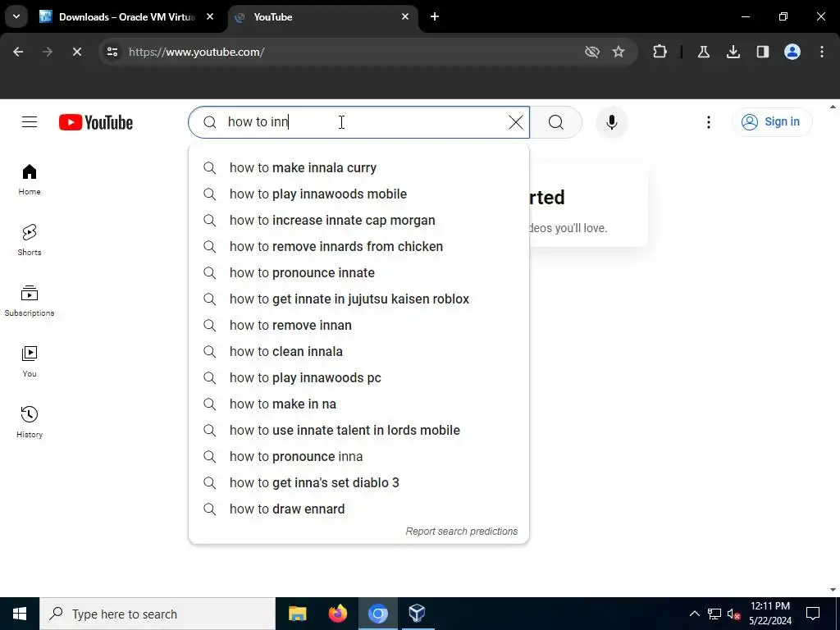Pick suggestion 'how to remove innan'
This screenshot has width=840, height=630.
point(358,325)
